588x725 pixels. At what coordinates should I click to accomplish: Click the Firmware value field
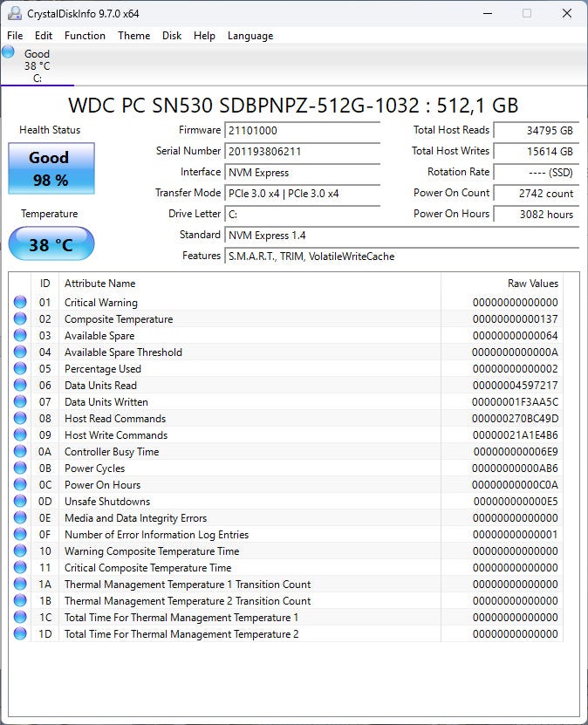[302, 130]
